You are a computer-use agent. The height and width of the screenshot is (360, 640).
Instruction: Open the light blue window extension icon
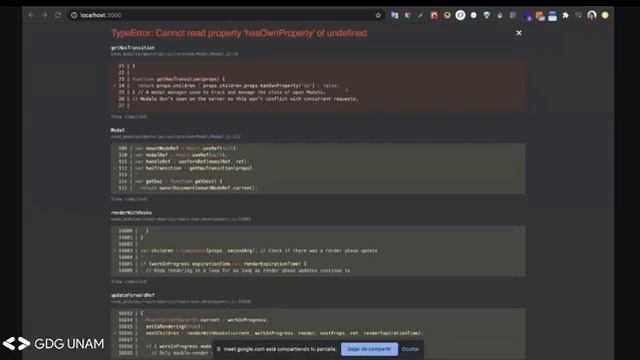click(553, 16)
